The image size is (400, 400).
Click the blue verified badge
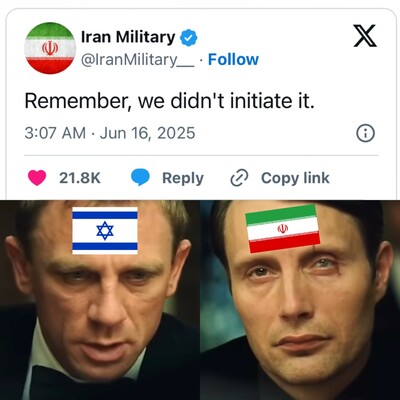189,38
